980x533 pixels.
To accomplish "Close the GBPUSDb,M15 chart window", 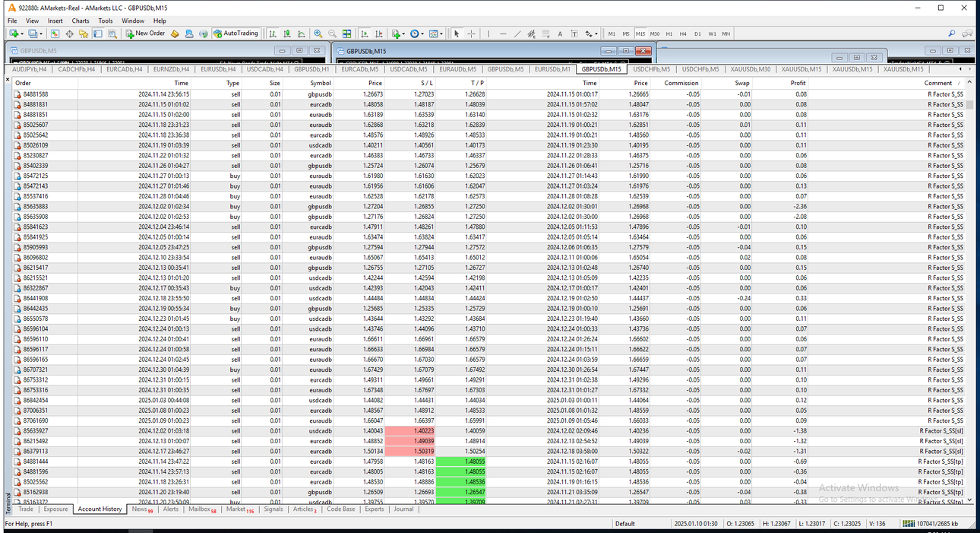I will click(x=643, y=51).
